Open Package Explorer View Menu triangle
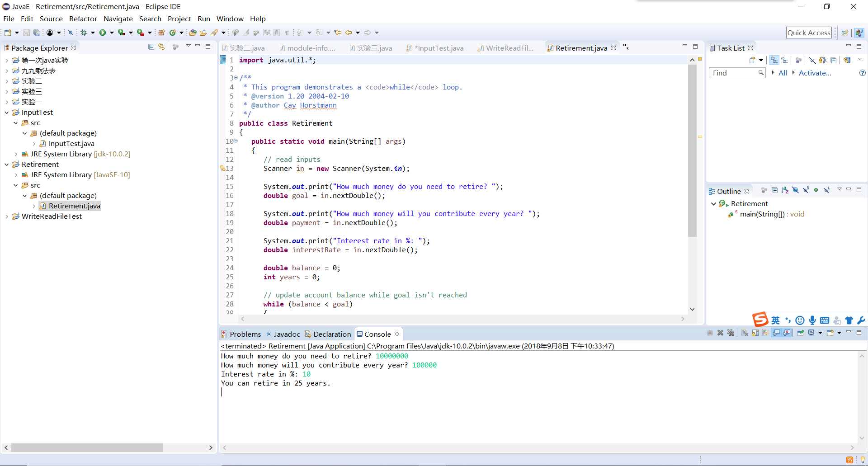 point(188,46)
